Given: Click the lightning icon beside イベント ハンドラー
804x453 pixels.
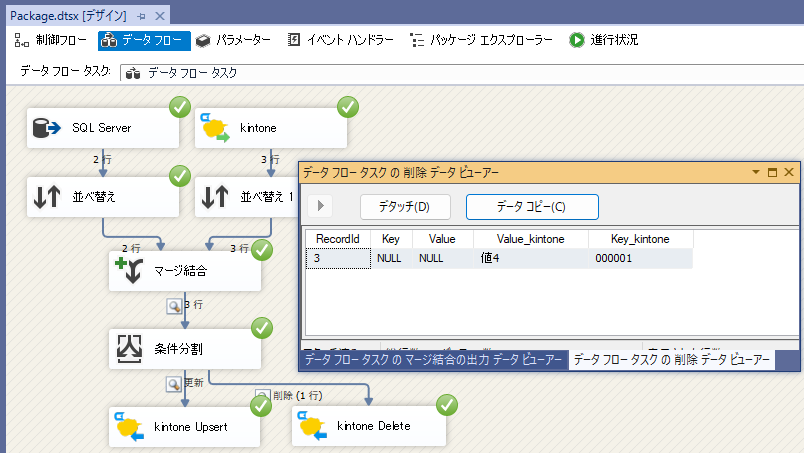Looking at the screenshot, I should click(x=294, y=40).
